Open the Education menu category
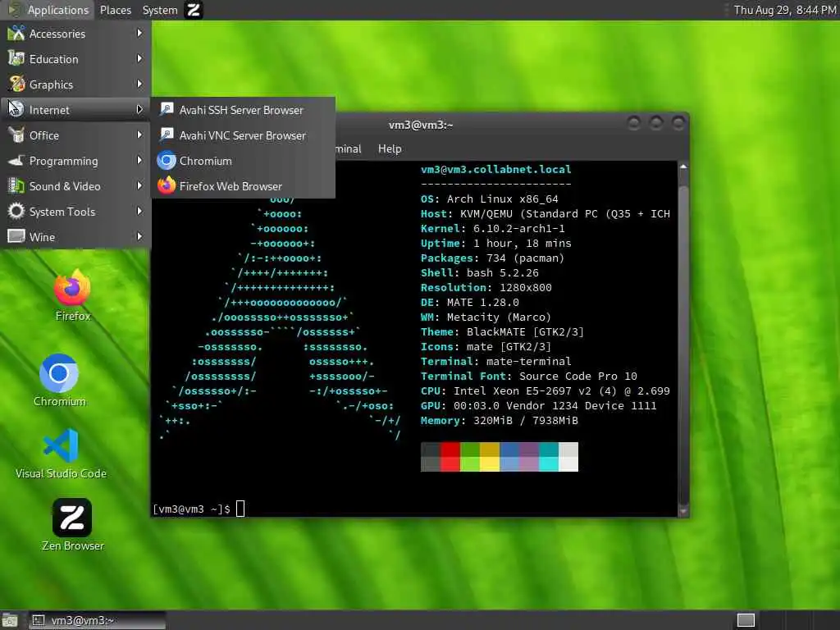Screen dimensions: 840x630 (75, 59)
